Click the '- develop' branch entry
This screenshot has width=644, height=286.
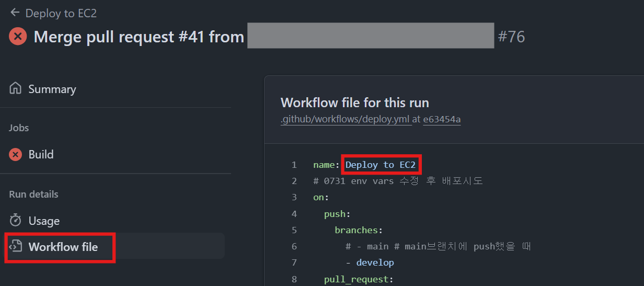click(x=370, y=262)
